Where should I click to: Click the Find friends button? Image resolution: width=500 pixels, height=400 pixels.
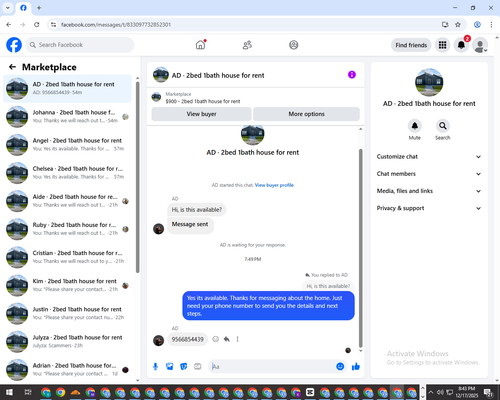tap(411, 45)
